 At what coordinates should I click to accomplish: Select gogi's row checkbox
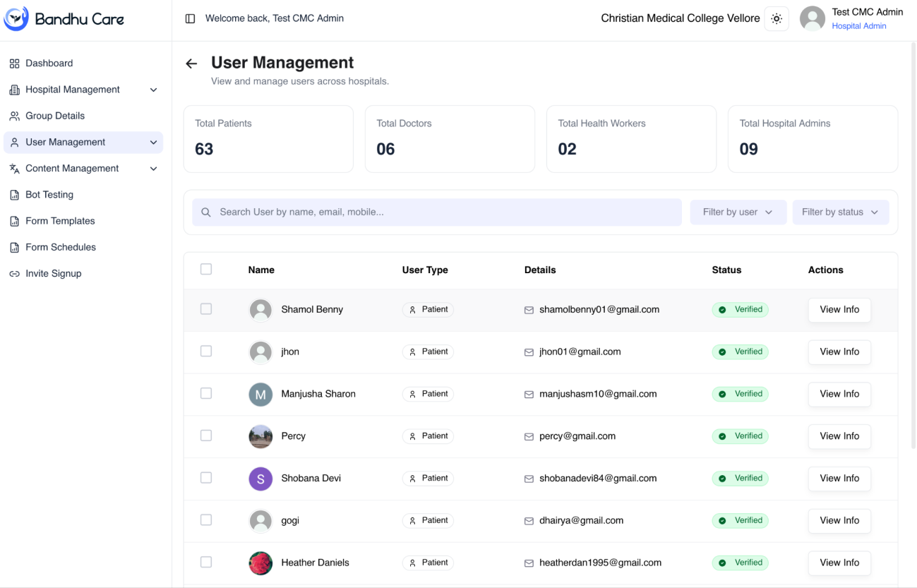click(206, 520)
